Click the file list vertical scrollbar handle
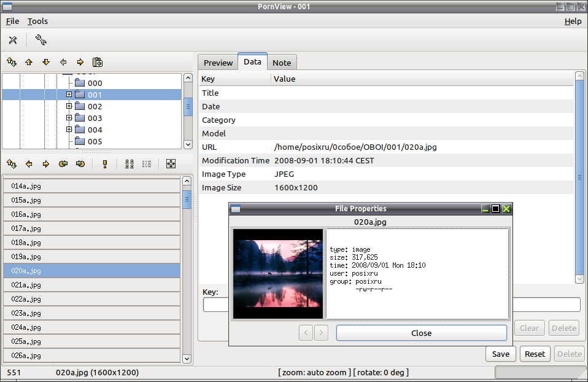 187,199
